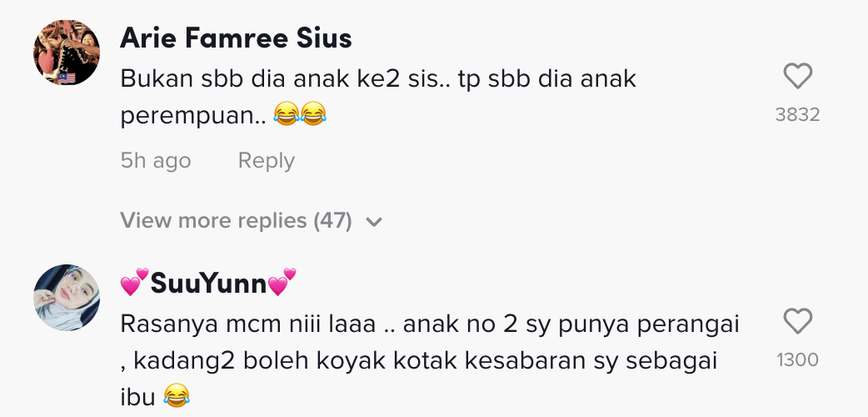The image size is (868, 417).
Task: Visit SuuYunn's profile via username text
Action: coord(208,285)
